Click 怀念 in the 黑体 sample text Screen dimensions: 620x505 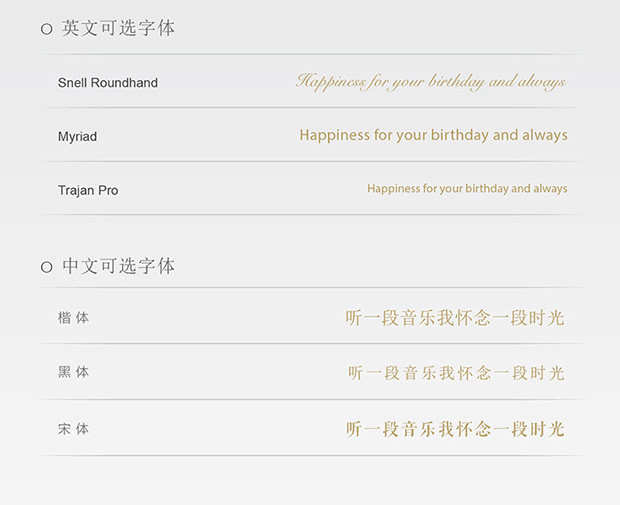[x=475, y=373]
